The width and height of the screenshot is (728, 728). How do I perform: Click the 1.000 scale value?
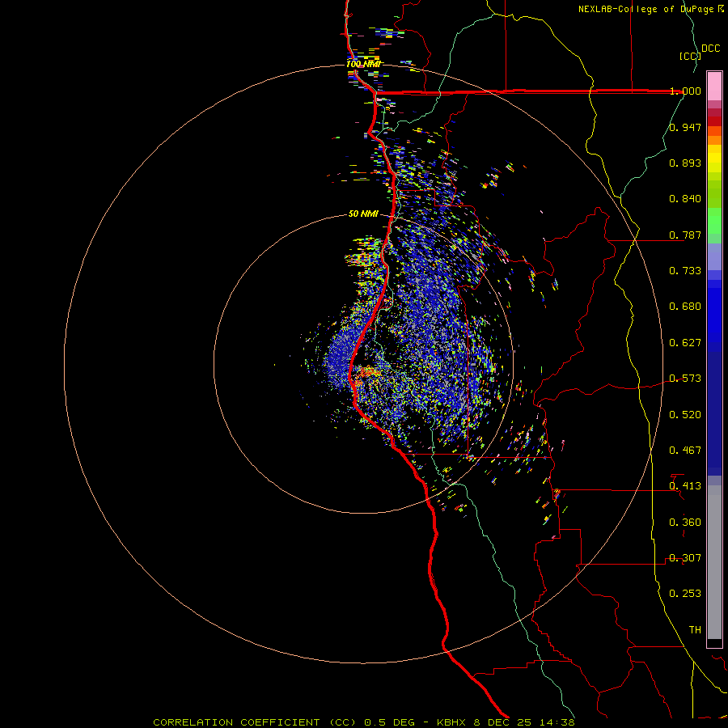pyautogui.click(x=685, y=91)
